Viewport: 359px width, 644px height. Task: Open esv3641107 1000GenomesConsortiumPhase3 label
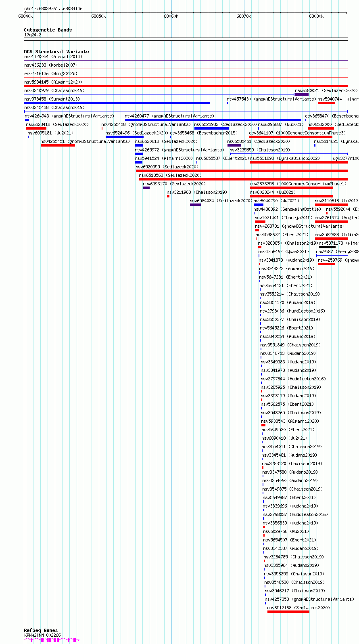point(297,133)
